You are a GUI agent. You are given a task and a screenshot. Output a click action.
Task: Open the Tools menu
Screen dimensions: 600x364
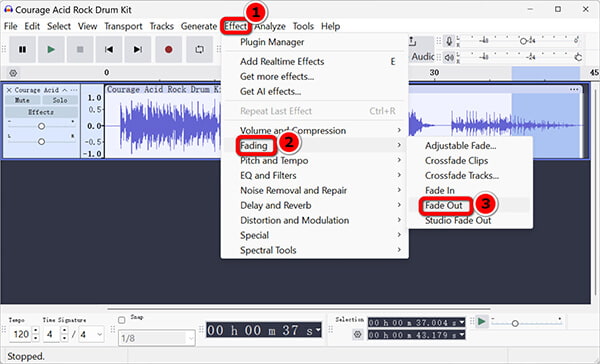(303, 26)
